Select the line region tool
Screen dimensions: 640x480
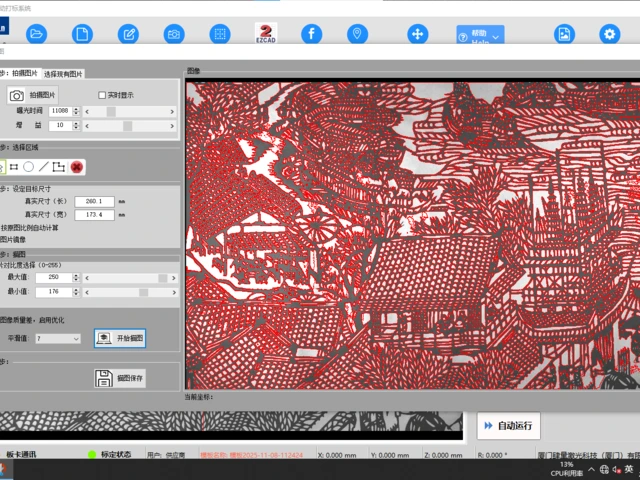44,167
